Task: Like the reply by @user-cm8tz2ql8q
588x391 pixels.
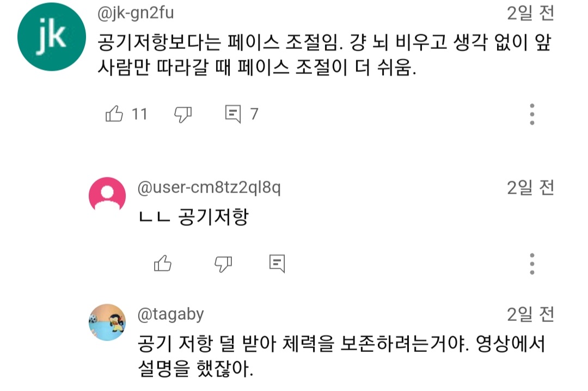Action: coord(163,264)
